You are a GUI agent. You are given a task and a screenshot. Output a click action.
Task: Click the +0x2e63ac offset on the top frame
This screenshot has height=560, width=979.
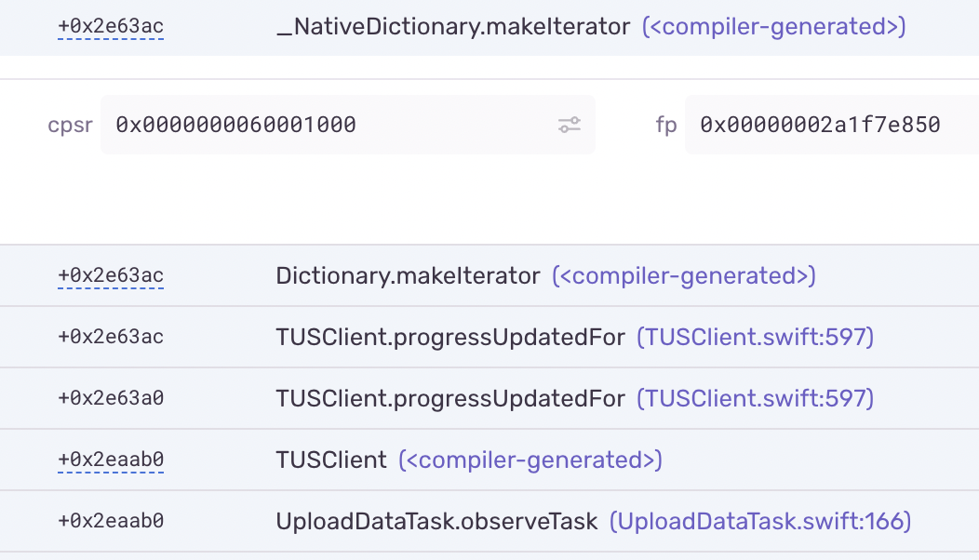tap(110, 27)
